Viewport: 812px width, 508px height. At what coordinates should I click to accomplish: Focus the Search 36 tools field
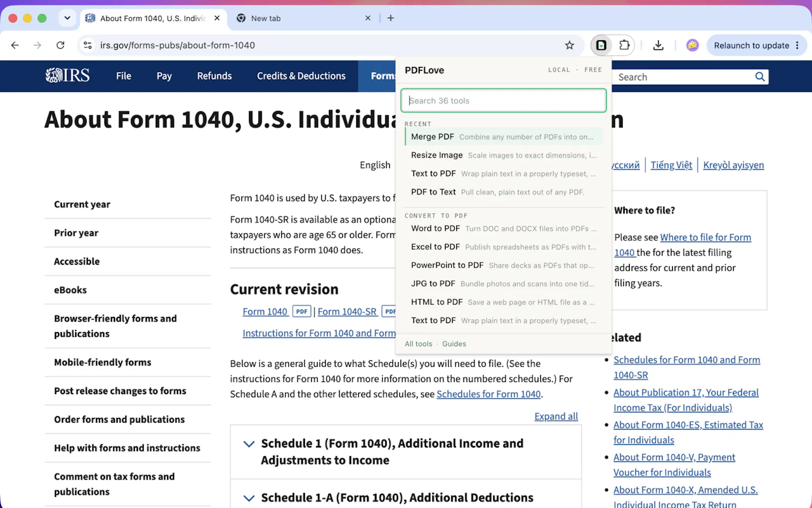pyautogui.click(x=503, y=101)
